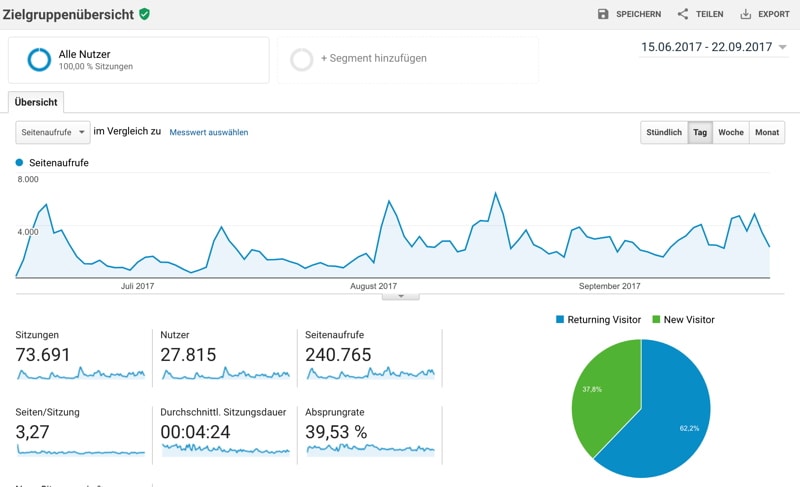Viewport: 800px width, 487px height.
Task: Switch chart to Stündlich view
Action: (664, 132)
